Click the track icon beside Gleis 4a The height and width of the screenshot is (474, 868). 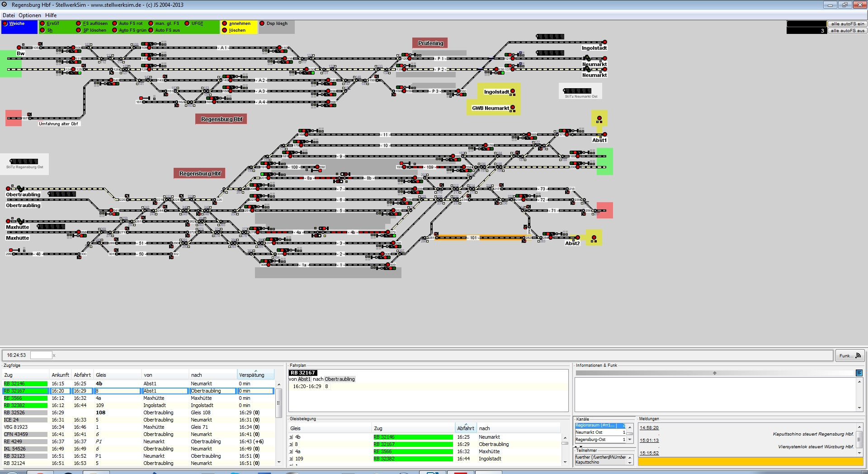coord(291,452)
